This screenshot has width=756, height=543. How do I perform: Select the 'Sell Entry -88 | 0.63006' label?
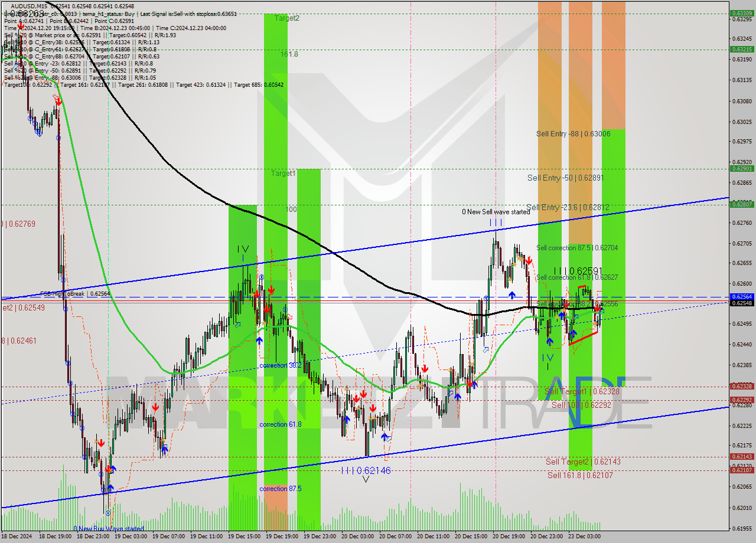click(573, 134)
